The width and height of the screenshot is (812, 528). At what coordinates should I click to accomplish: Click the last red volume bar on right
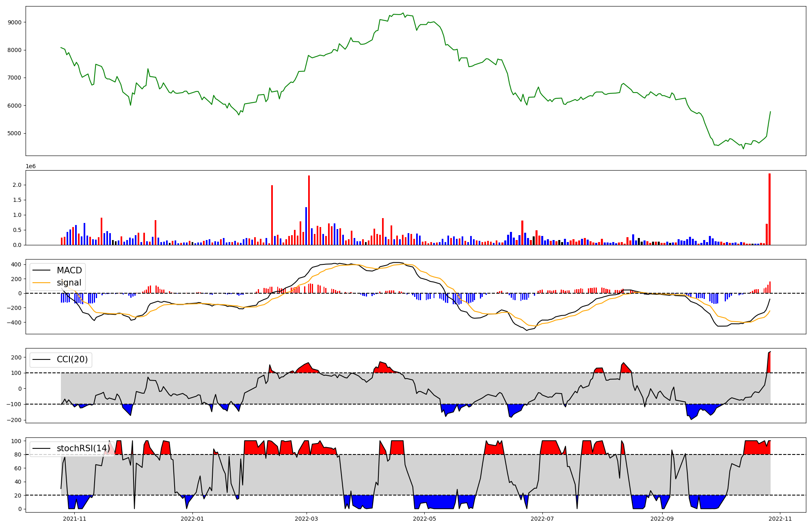pyautogui.click(x=769, y=209)
